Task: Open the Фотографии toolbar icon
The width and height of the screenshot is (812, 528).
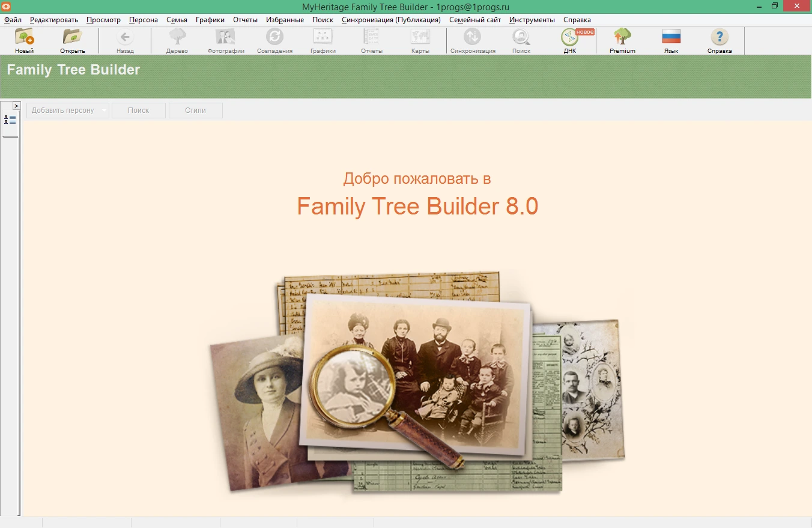Action: [226, 40]
